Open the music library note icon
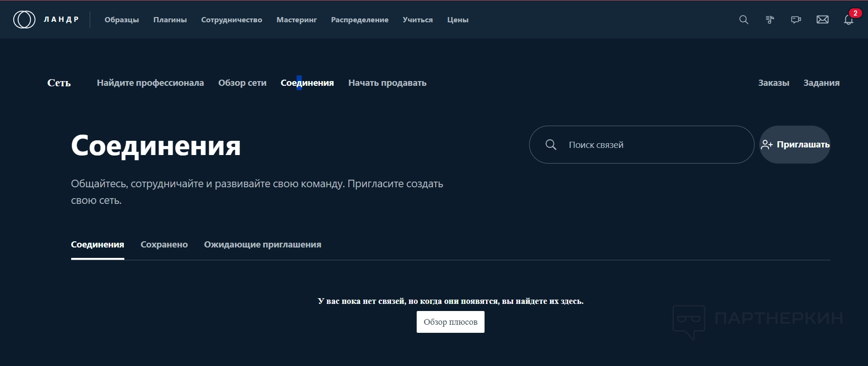Image resolution: width=868 pixels, height=366 pixels. 770,19
